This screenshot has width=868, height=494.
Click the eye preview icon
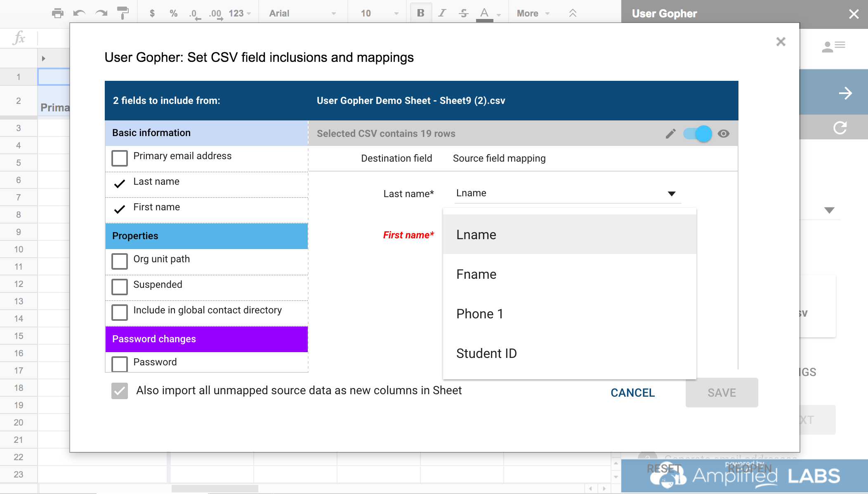point(723,134)
